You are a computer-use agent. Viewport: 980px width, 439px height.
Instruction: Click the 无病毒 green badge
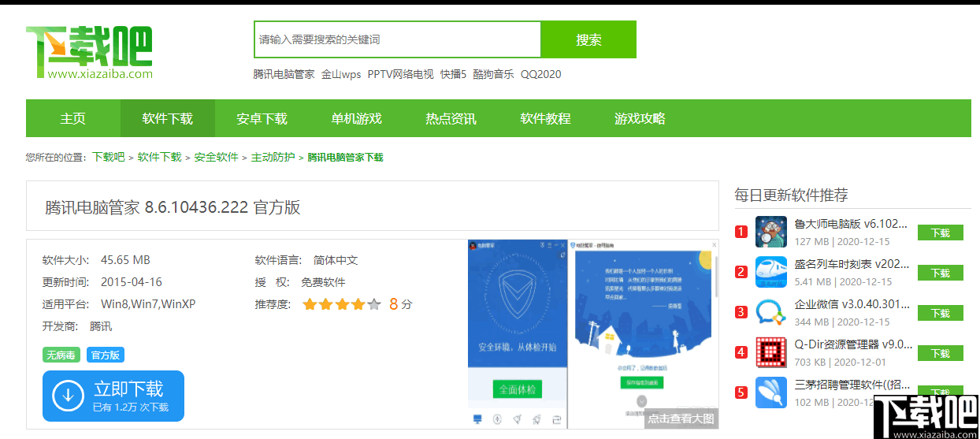click(x=61, y=355)
